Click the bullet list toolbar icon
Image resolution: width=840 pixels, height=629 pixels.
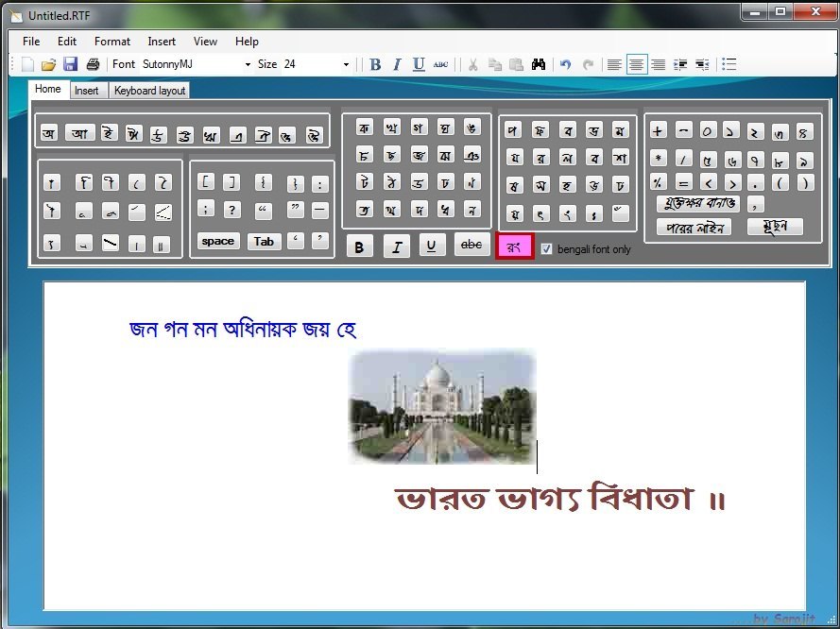tap(728, 64)
